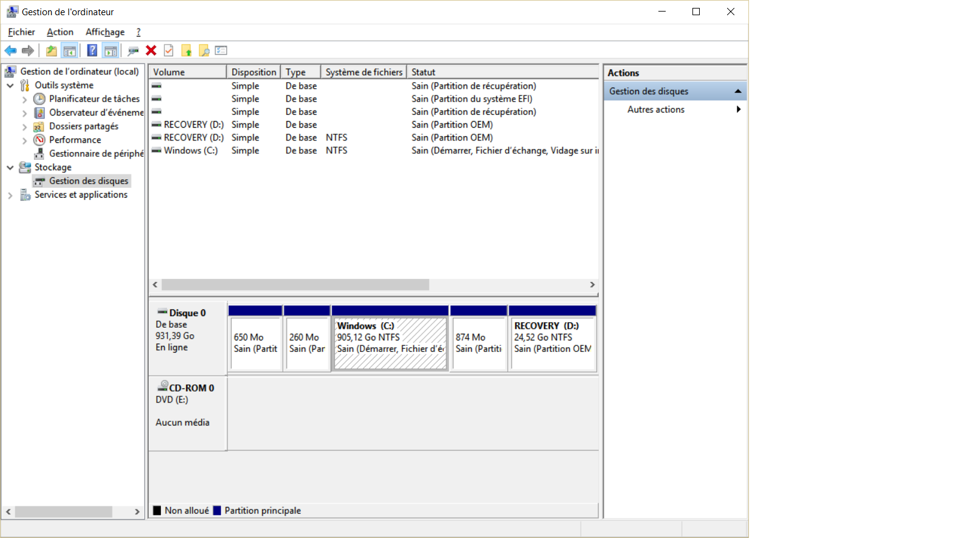This screenshot has width=980, height=538.
Task: Select Dossiers partagés folder icon
Action: pos(40,126)
